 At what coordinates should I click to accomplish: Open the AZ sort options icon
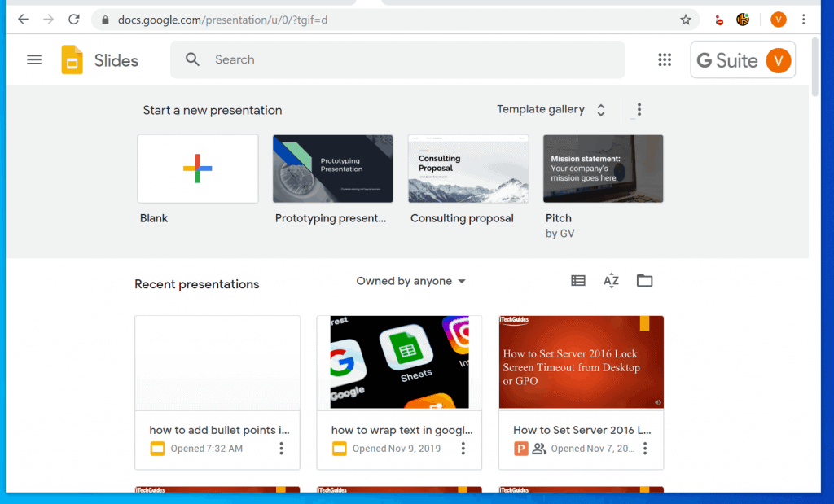pos(611,281)
